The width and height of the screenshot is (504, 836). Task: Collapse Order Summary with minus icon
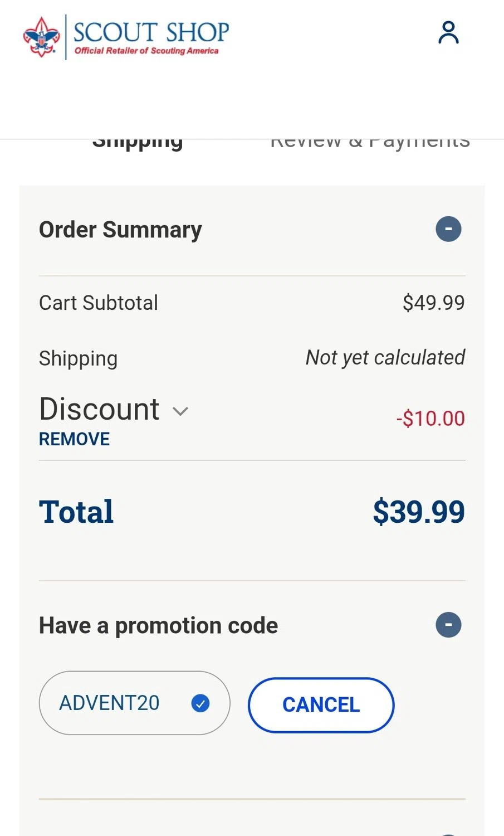coord(448,229)
